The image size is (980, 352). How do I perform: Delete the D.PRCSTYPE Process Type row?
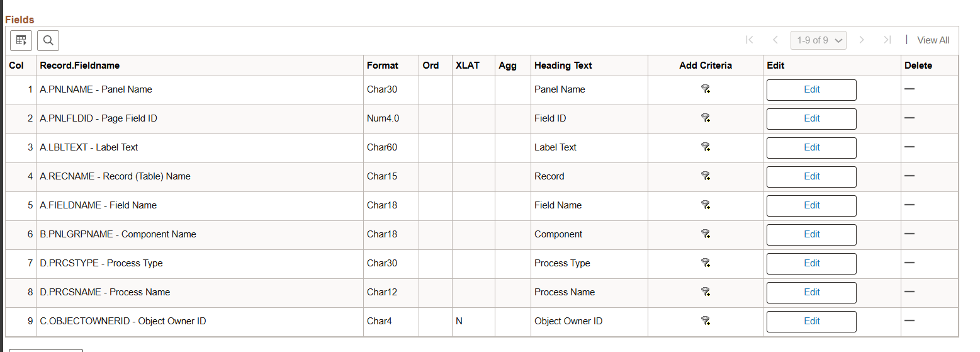(x=909, y=263)
